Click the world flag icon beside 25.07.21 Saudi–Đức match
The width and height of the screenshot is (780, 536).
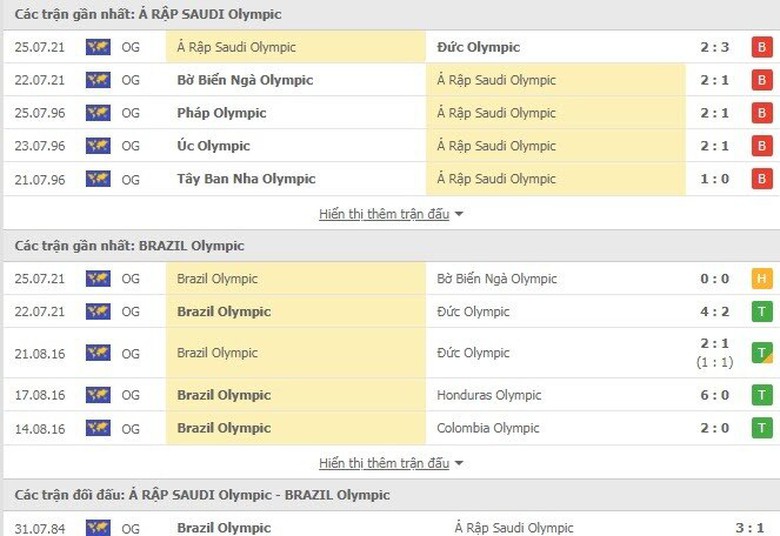point(98,47)
